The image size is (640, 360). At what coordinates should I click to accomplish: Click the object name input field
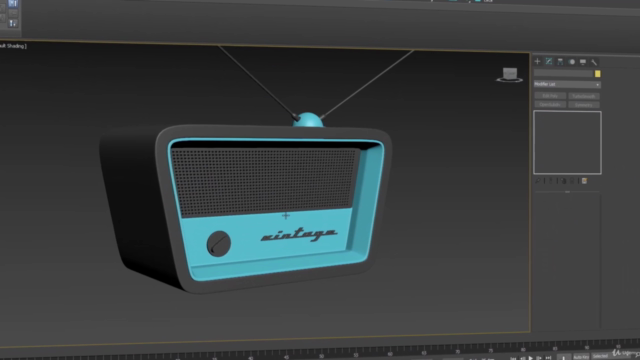tap(563, 73)
